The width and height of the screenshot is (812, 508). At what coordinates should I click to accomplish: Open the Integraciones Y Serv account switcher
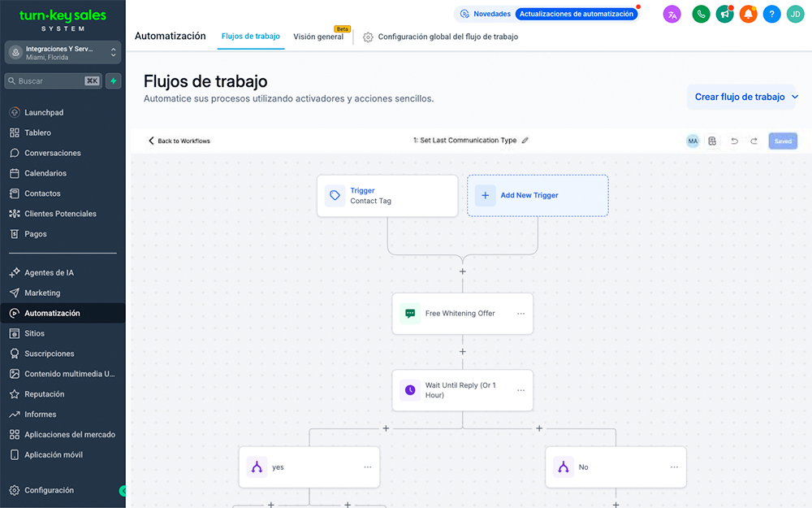[63, 52]
